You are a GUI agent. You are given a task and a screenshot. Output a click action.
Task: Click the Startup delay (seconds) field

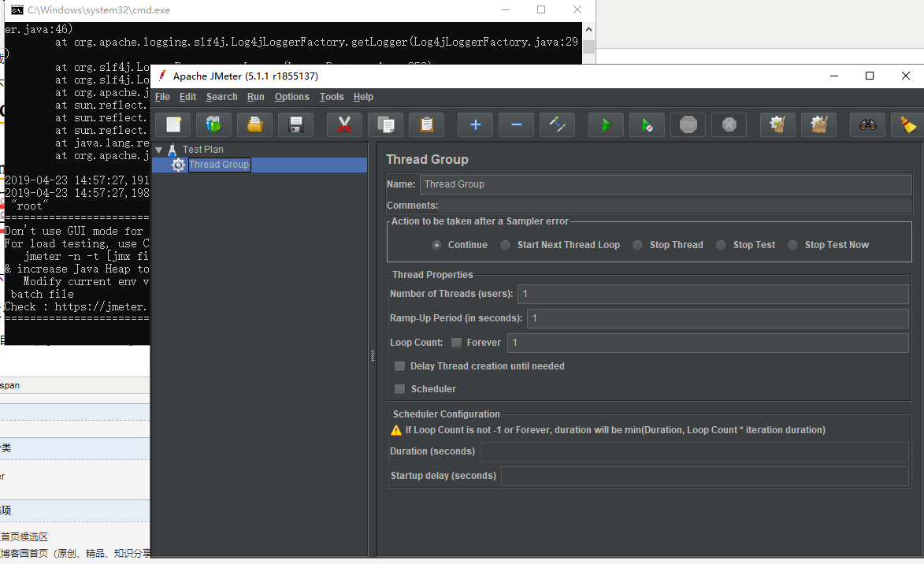click(x=705, y=476)
